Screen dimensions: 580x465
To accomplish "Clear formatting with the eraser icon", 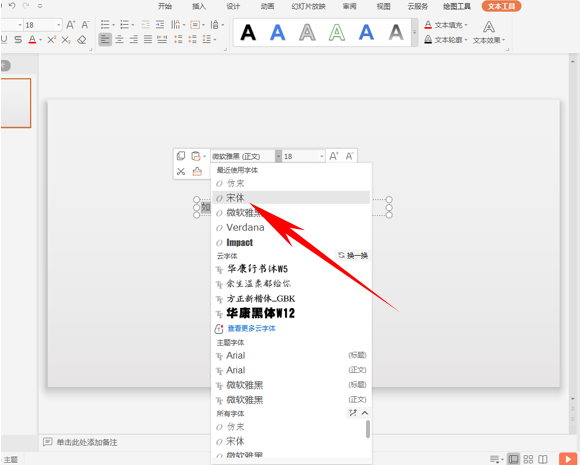I will click(82, 40).
